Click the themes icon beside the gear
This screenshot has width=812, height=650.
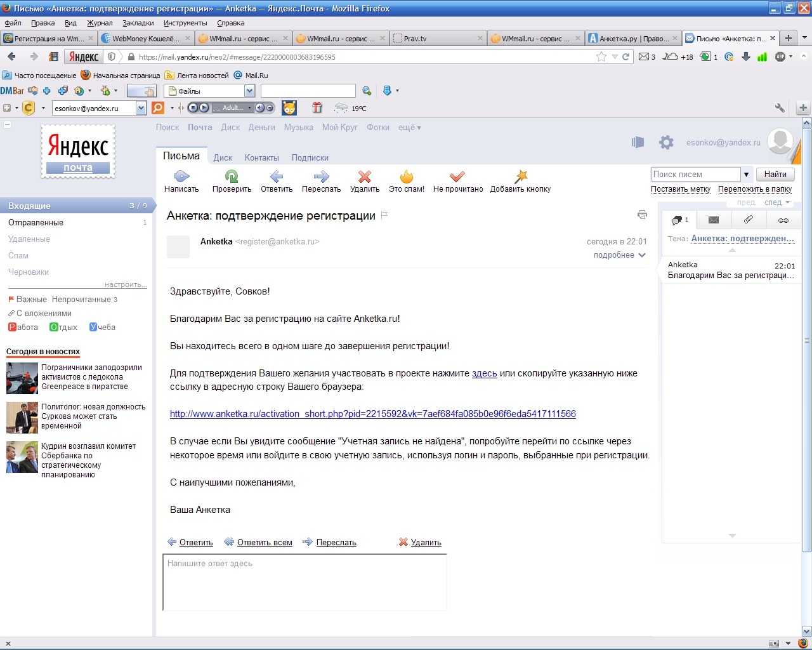tap(638, 142)
